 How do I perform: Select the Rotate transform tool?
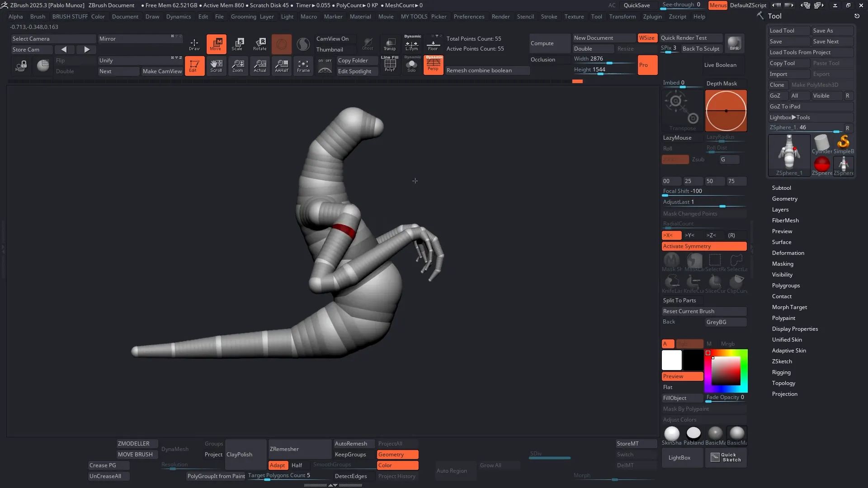pyautogui.click(x=259, y=44)
